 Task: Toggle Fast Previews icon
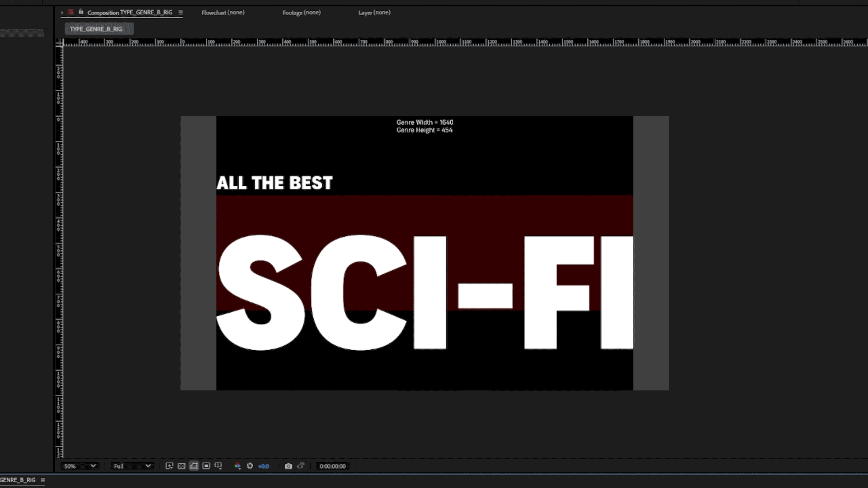tap(170, 466)
